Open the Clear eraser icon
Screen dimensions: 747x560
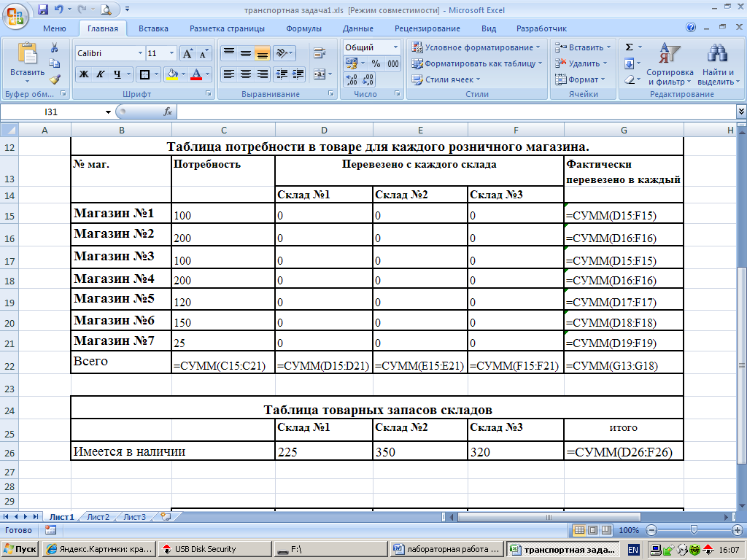click(x=629, y=79)
